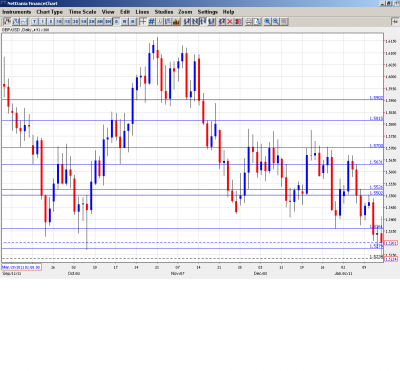400x371 pixels.
Task: Click the red X delete lines icon
Action: click(230, 22)
